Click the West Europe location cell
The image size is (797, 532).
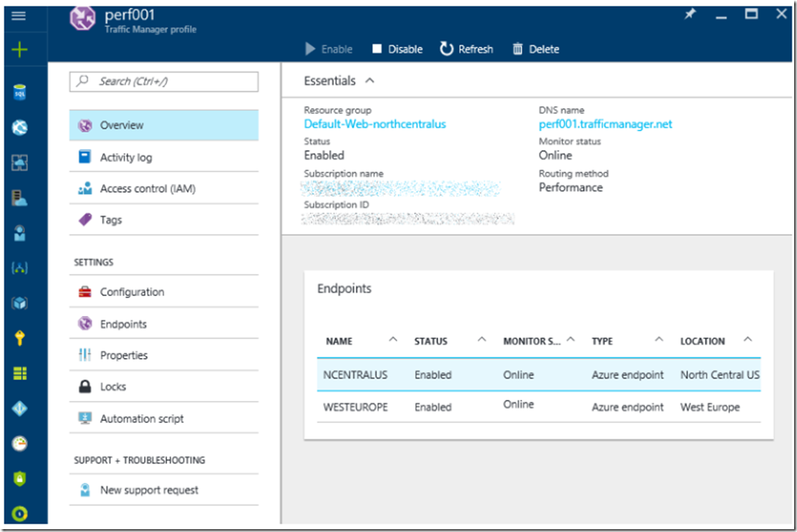[710, 407]
